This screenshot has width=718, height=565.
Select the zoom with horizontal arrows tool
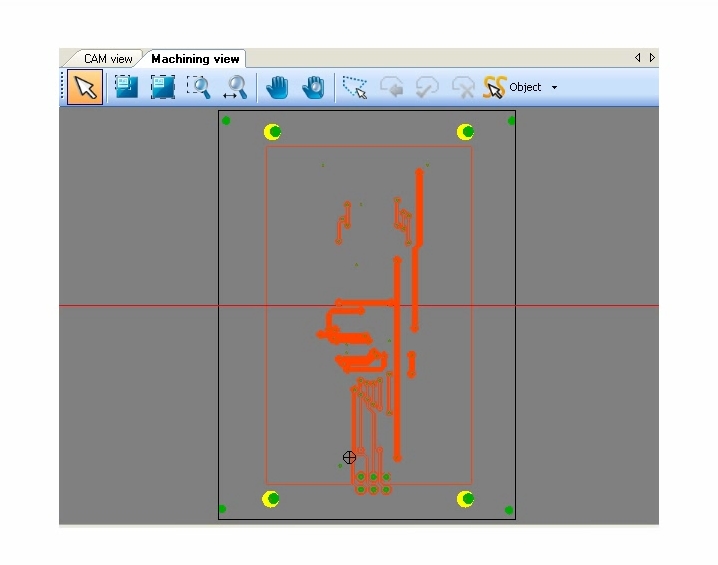click(x=235, y=88)
